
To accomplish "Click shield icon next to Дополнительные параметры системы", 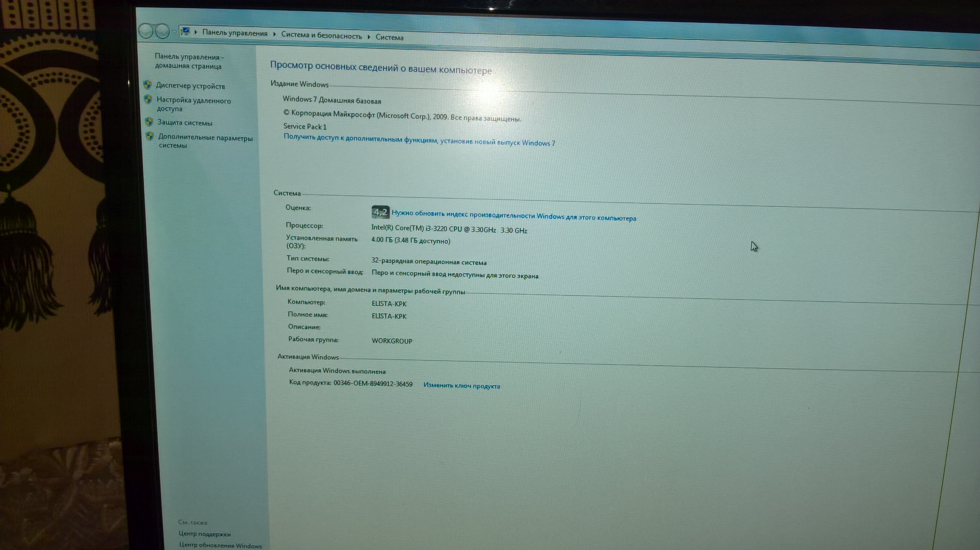I will [x=150, y=136].
